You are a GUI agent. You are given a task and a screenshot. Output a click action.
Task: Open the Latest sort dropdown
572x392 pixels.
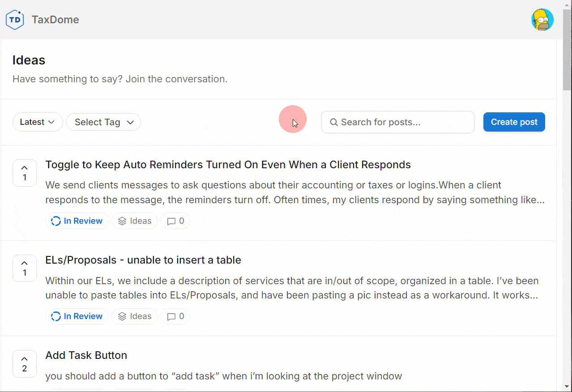38,122
